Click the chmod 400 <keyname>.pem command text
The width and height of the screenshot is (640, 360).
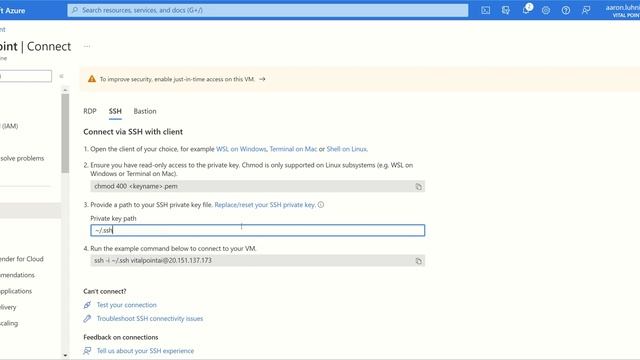(136, 186)
